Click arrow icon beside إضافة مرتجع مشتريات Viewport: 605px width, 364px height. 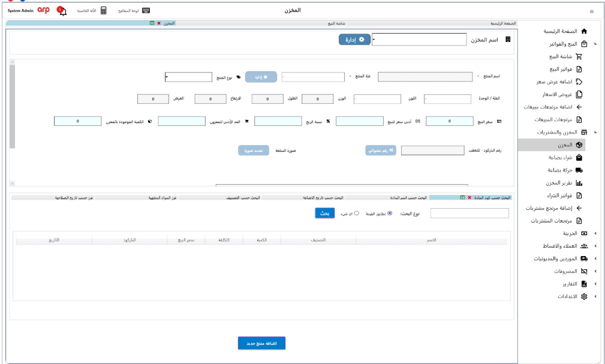(579, 208)
